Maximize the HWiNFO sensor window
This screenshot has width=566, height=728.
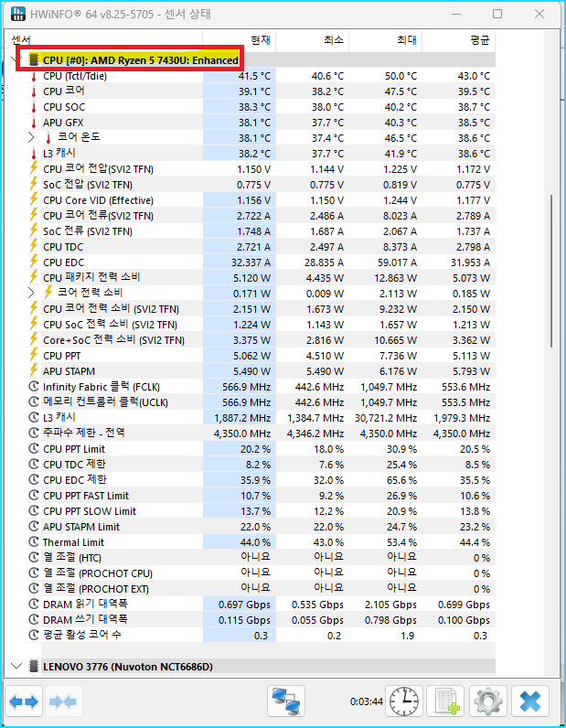pos(497,14)
